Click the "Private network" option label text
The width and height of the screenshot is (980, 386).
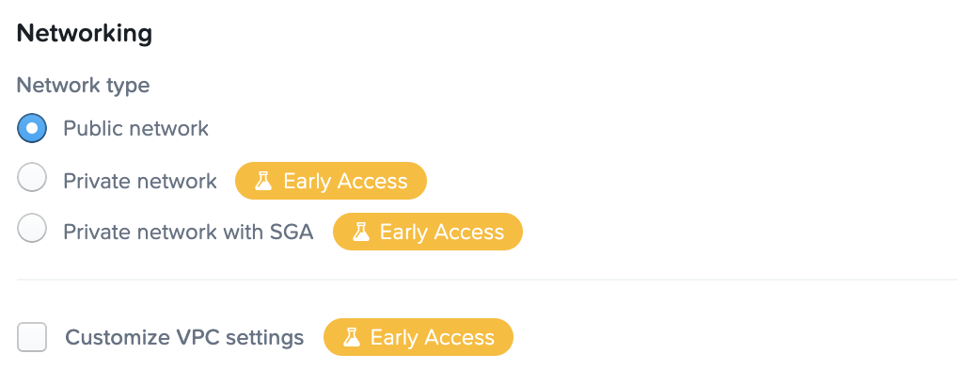click(x=140, y=181)
